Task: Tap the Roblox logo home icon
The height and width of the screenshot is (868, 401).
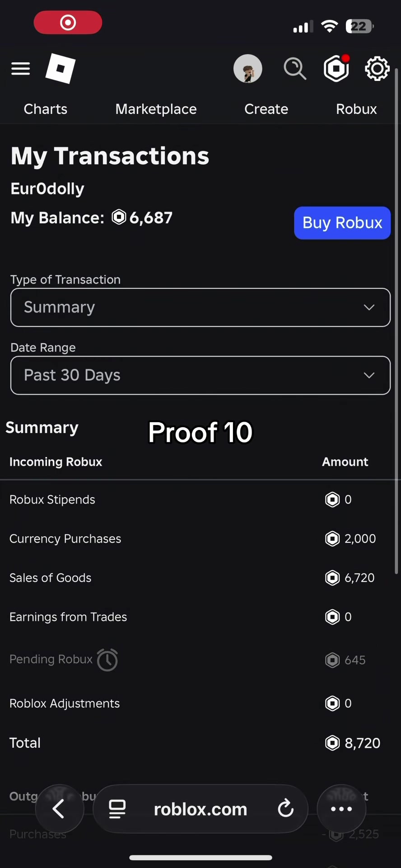Action: (61, 69)
